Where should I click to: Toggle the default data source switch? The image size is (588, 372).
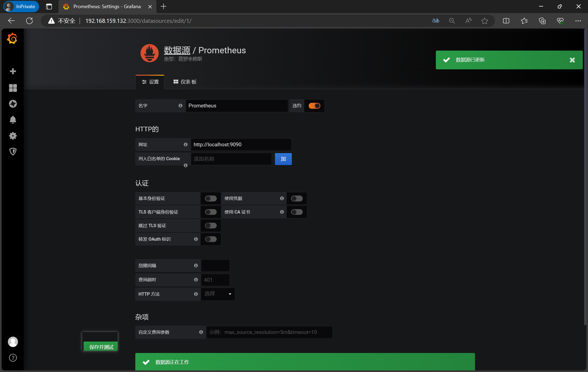tap(314, 106)
